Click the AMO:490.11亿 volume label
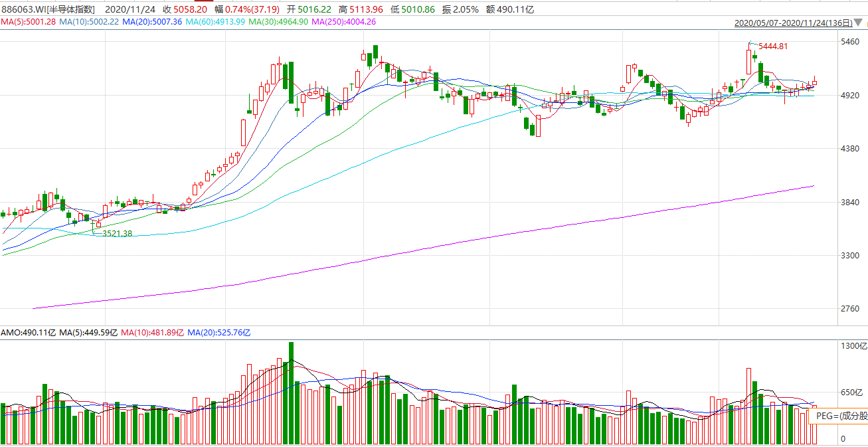The width and height of the screenshot is (868, 447). point(29,332)
